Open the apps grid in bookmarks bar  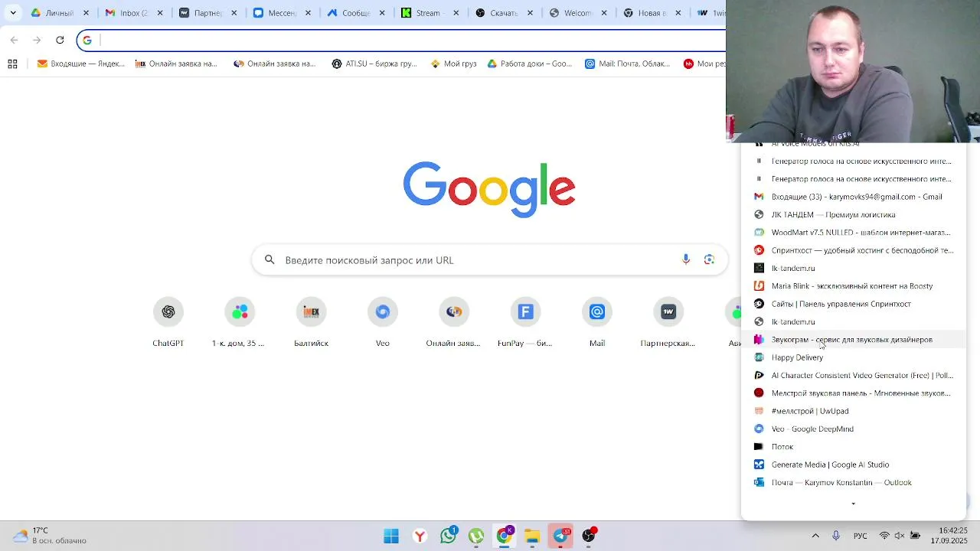tap(12, 64)
